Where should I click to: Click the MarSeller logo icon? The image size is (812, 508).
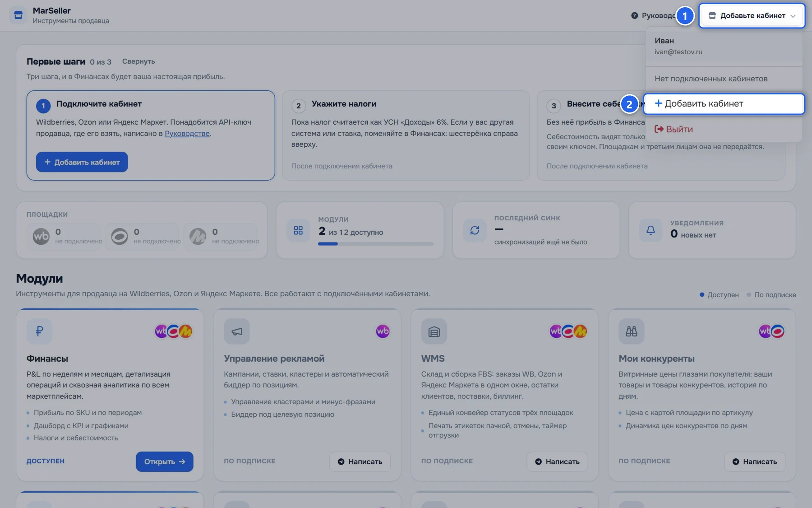[18, 15]
